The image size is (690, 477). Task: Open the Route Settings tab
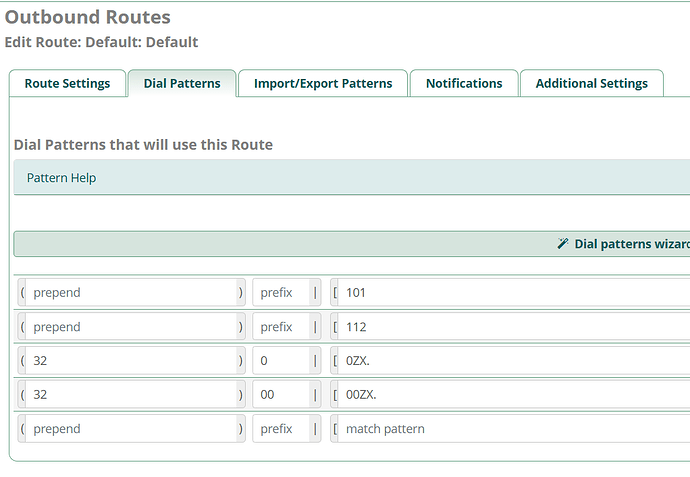67,84
